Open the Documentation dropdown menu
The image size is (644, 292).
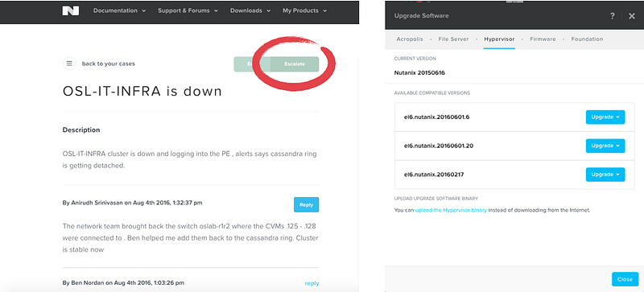(x=119, y=10)
